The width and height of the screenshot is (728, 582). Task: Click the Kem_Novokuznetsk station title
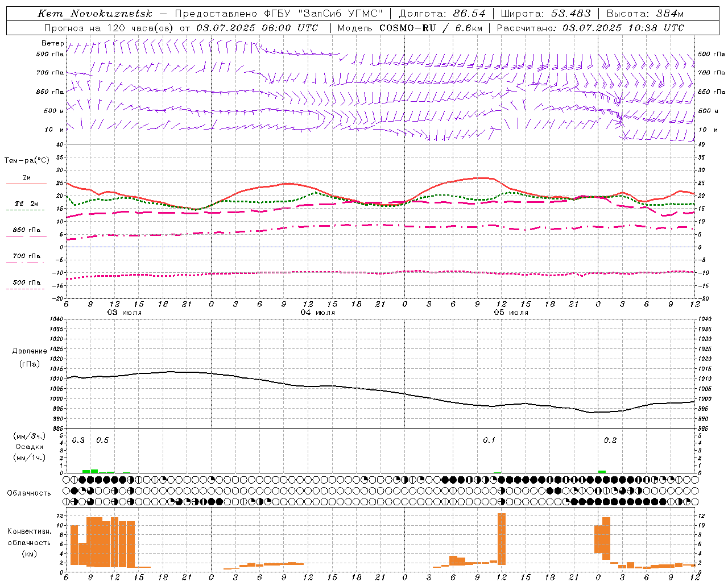click(x=95, y=14)
